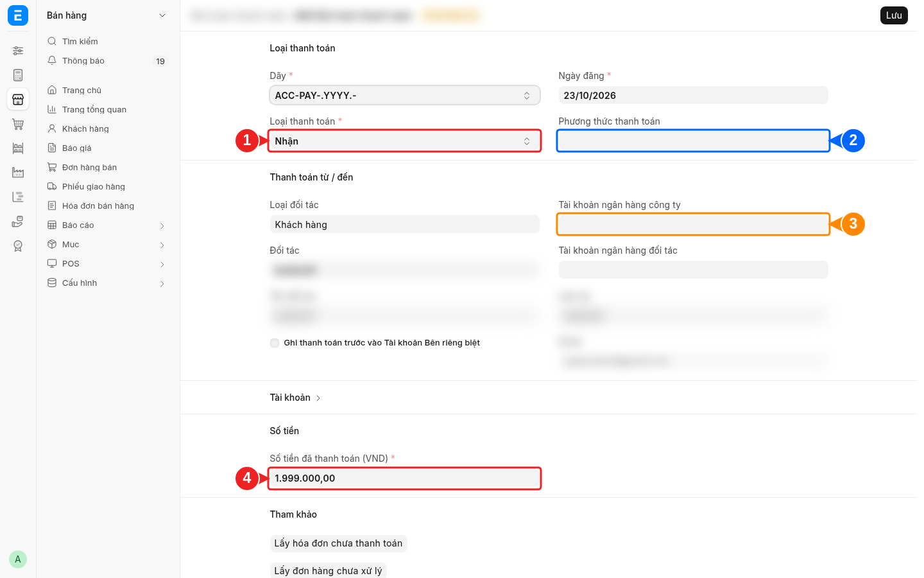Open the shopping cart buying module icon
924x578 pixels.
(x=18, y=124)
